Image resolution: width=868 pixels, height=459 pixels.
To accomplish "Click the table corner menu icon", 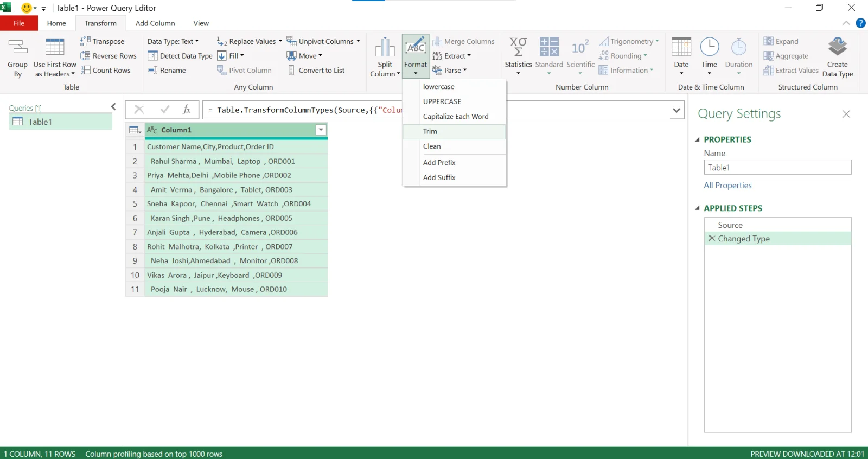I will point(135,130).
